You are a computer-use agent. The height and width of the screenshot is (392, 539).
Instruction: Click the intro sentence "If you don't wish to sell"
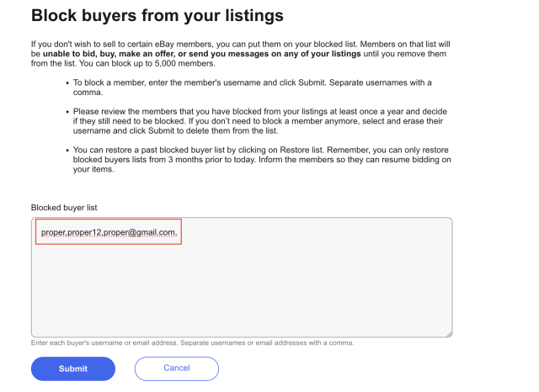pos(126,43)
